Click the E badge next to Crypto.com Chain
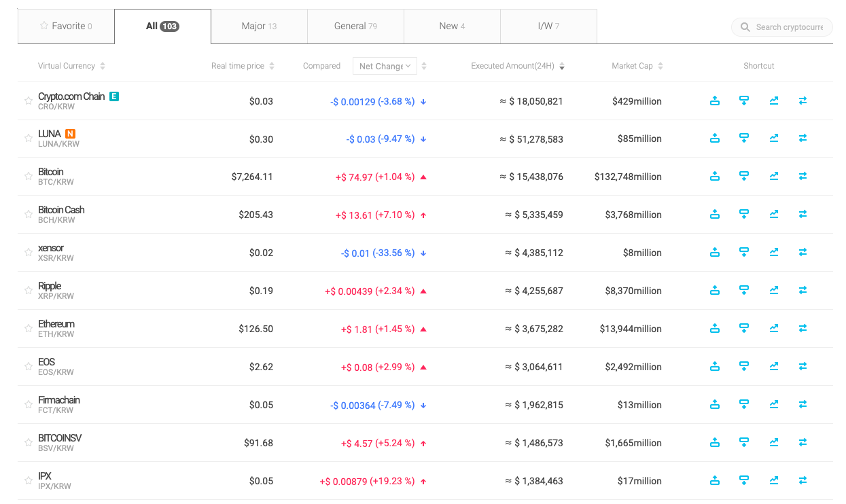Viewport: 846px width, 504px height. tap(114, 96)
